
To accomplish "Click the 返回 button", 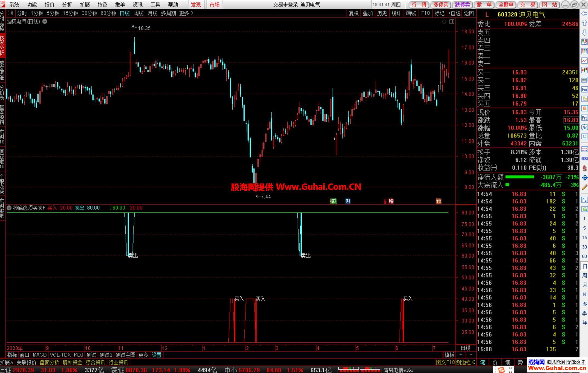I will 469,13.
